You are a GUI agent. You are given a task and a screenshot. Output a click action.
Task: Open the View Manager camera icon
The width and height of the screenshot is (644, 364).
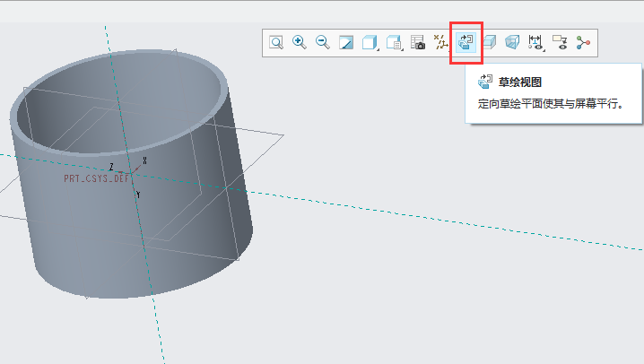click(x=418, y=42)
